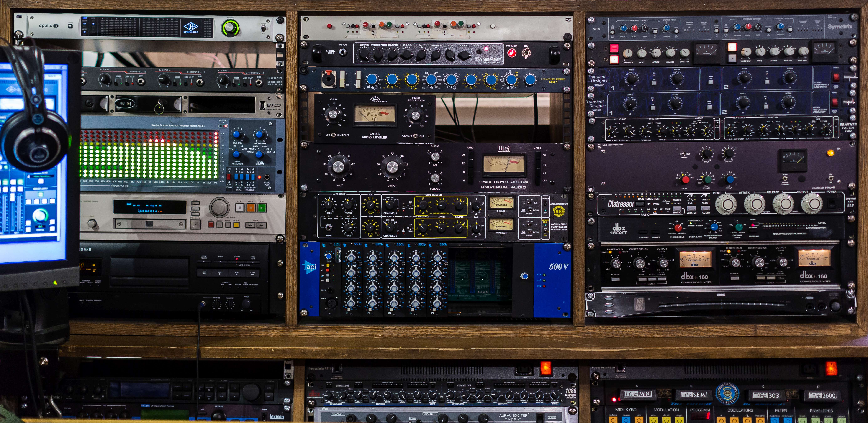This screenshot has width=868, height=423.
Task: Click the spectrum analyzer Micro Gain knob
Action: [259, 134]
